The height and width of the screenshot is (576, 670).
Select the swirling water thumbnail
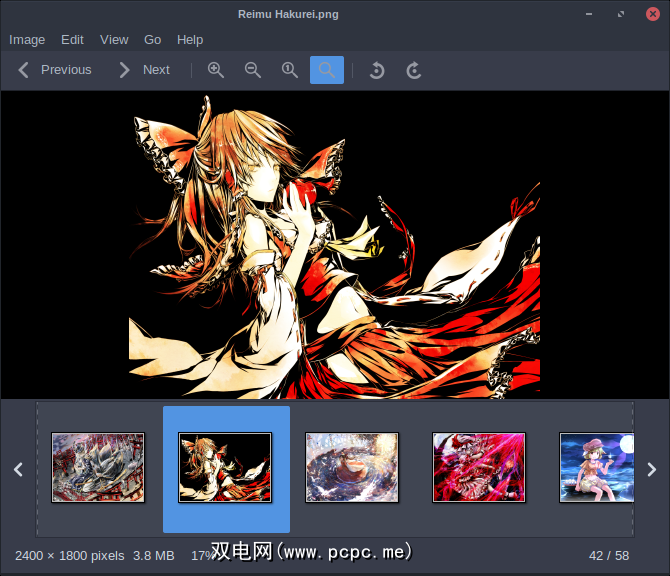[x=352, y=467]
